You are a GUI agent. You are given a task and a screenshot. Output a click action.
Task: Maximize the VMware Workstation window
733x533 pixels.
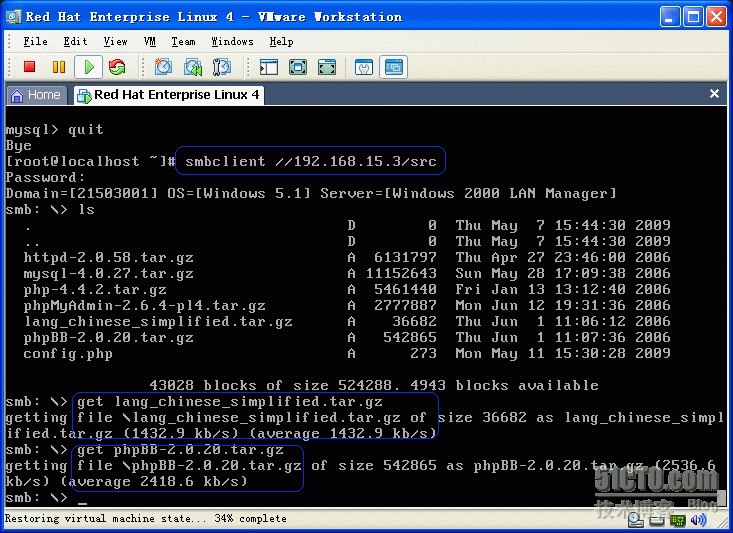point(693,17)
